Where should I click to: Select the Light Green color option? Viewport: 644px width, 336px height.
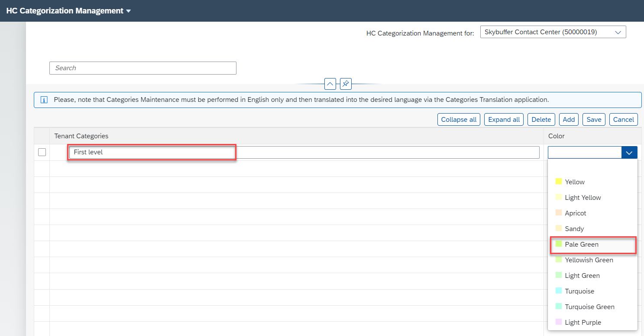coord(592,275)
